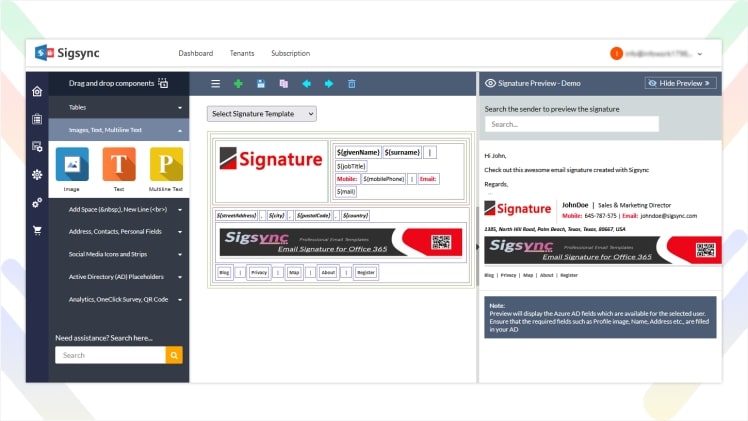748x421 pixels.
Task: Expand Active Directory (AD) Placeholders section
Action: 119,277
